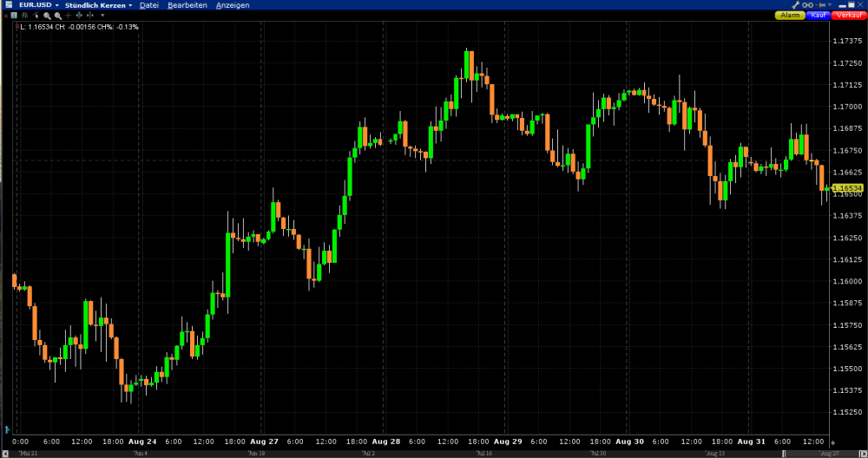Image resolution: width=868 pixels, height=458 pixels.
Task: Click the Aug 27 date label on time axis
Action: [265, 442]
